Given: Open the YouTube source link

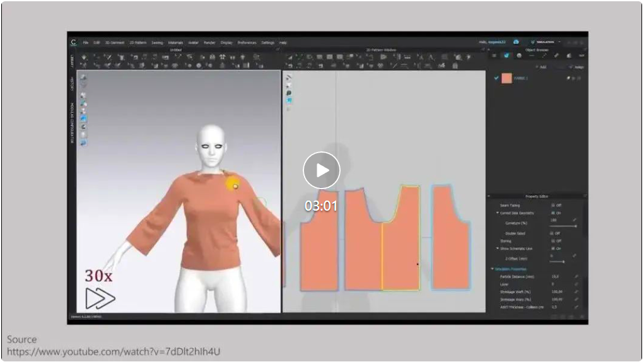Looking at the screenshot, I should (114, 352).
